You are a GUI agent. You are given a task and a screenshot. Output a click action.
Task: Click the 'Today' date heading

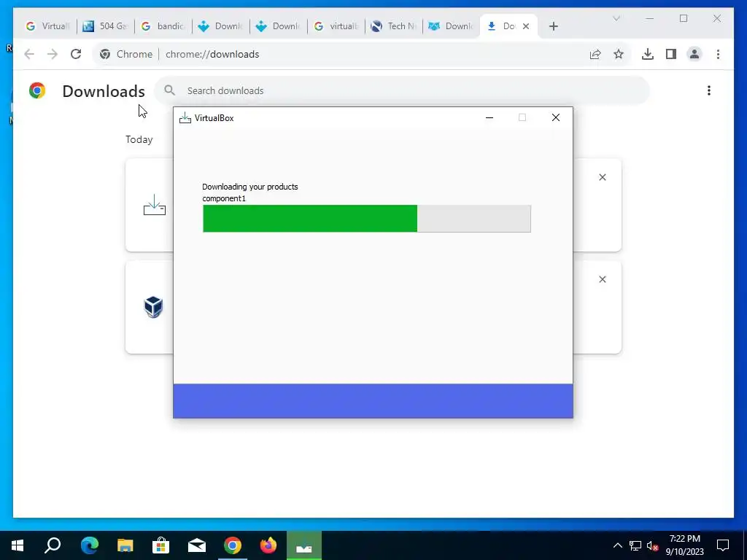(139, 139)
